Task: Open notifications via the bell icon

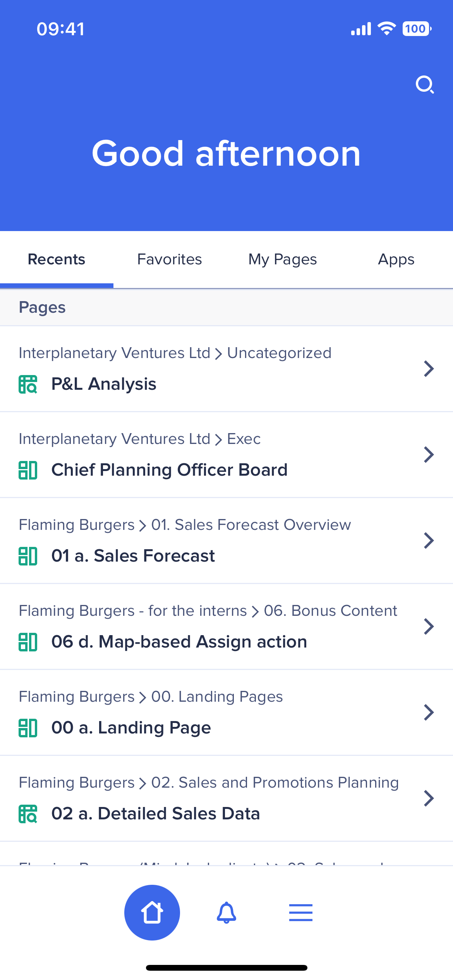Action: 226,912
